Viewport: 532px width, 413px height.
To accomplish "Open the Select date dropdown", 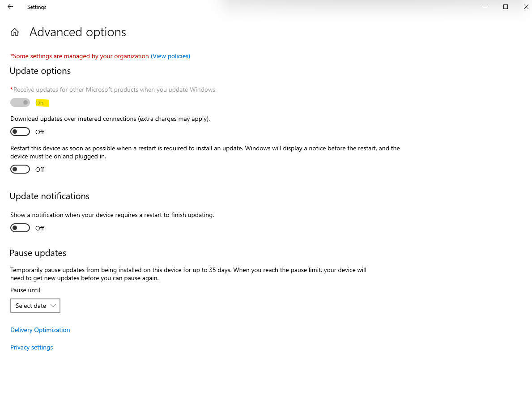I will [x=35, y=306].
